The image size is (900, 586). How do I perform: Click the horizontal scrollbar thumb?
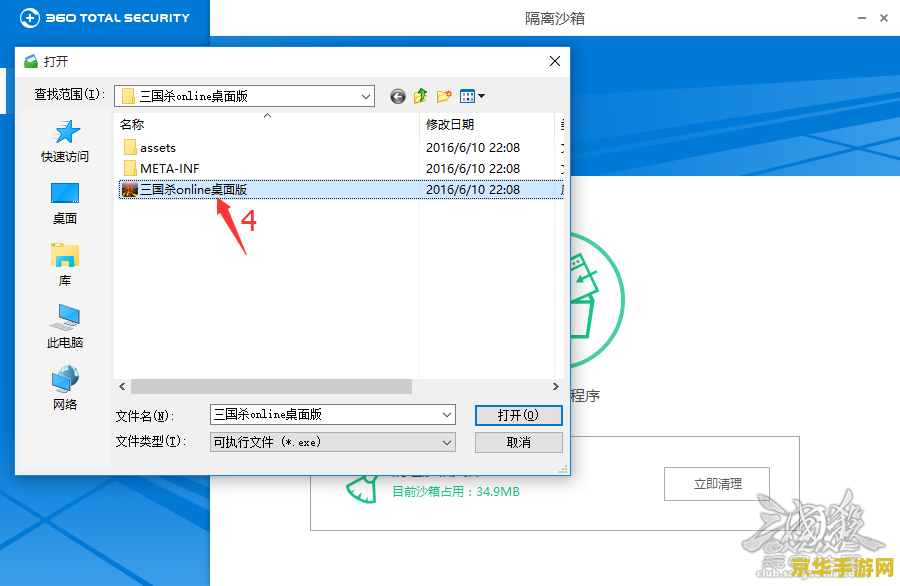click(271, 387)
